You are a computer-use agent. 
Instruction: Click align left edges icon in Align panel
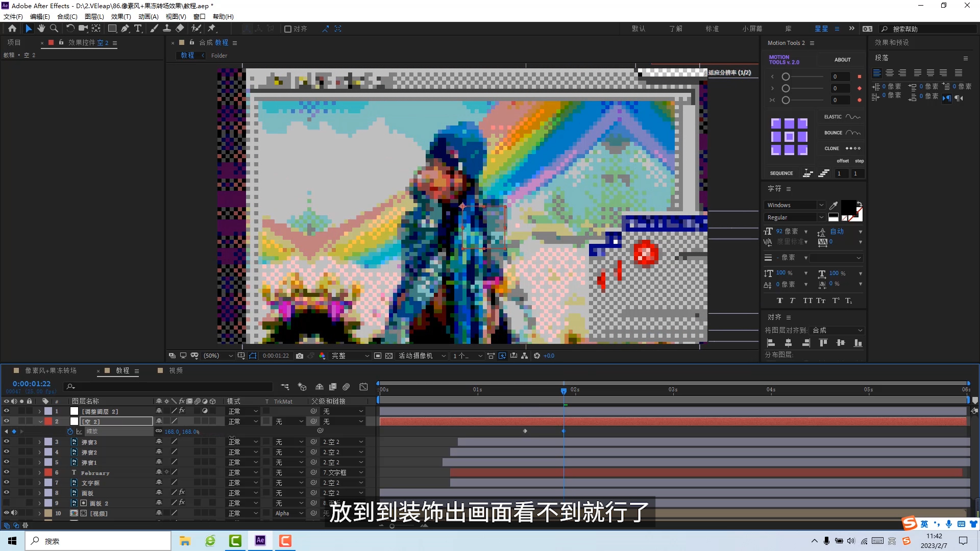771,343
